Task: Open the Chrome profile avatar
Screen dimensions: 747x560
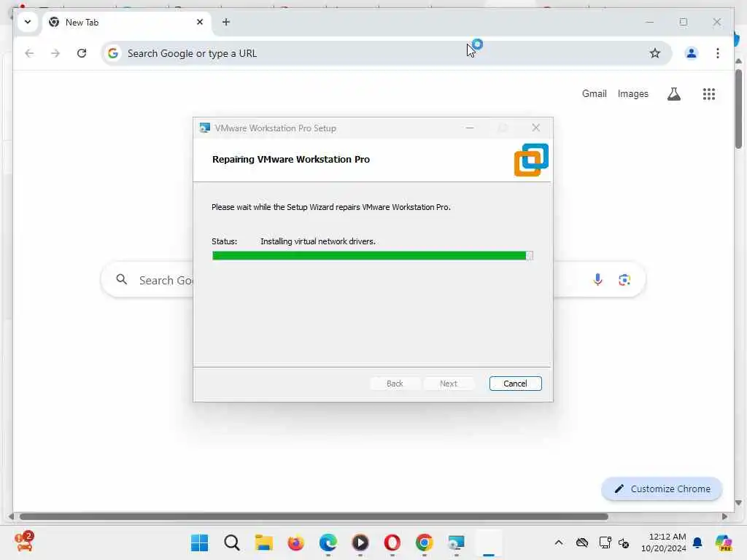Action: coord(692,53)
